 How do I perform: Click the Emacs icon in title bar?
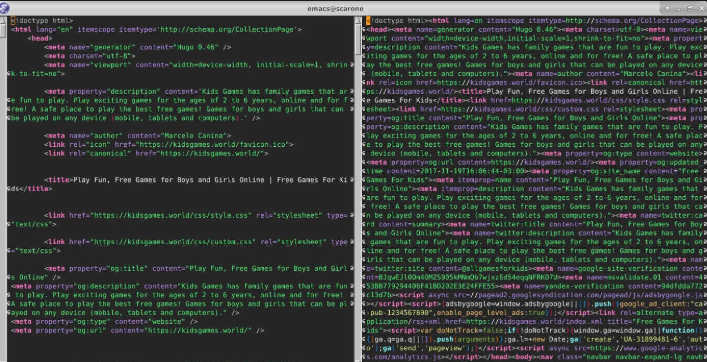(5, 8)
